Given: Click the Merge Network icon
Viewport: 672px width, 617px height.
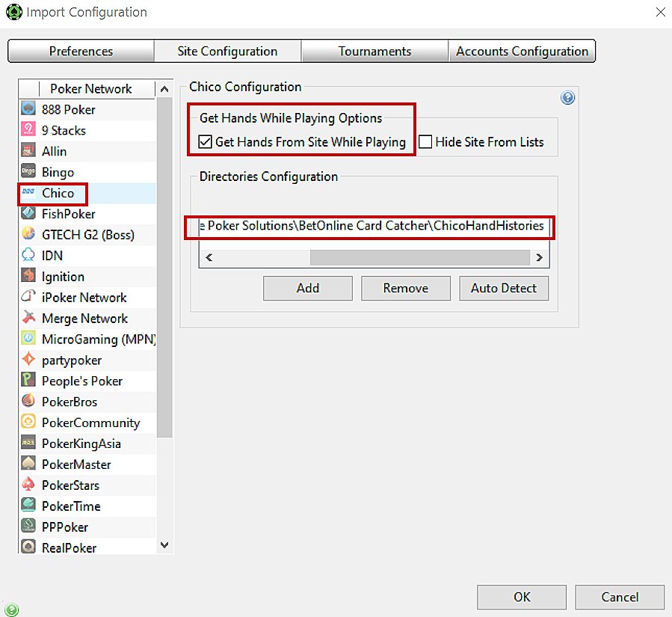Looking at the screenshot, I should [28, 318].
